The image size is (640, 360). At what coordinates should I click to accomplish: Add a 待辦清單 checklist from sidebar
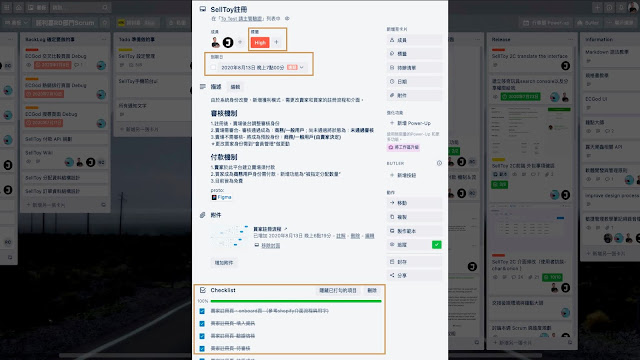pos(414,68)
